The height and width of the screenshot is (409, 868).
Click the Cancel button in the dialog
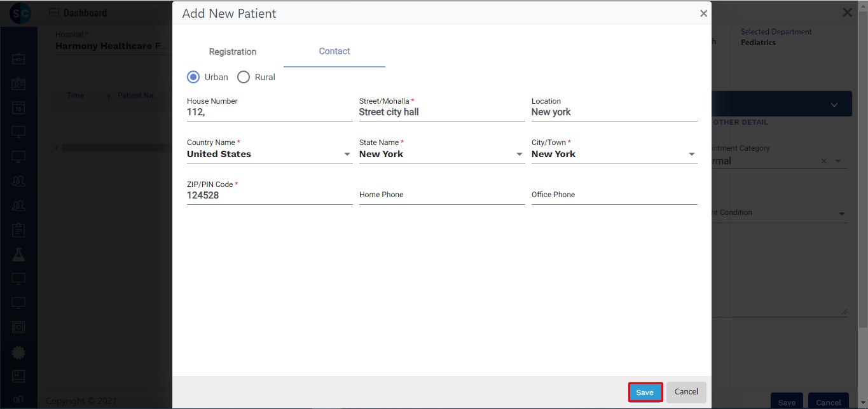coord(686,392)
